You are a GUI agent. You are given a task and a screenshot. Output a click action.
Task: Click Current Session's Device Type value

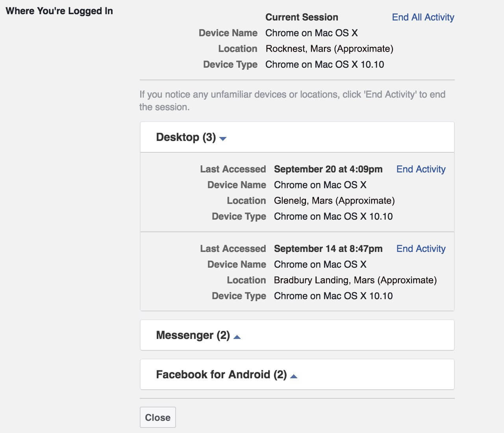[x=324, y=65]
